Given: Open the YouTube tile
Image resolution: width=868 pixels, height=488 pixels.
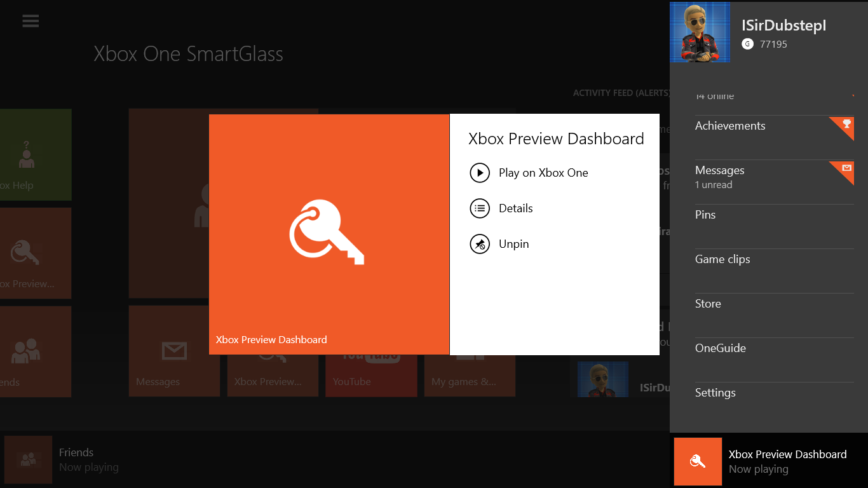Looking at the screenshot, I should point(371,376).
